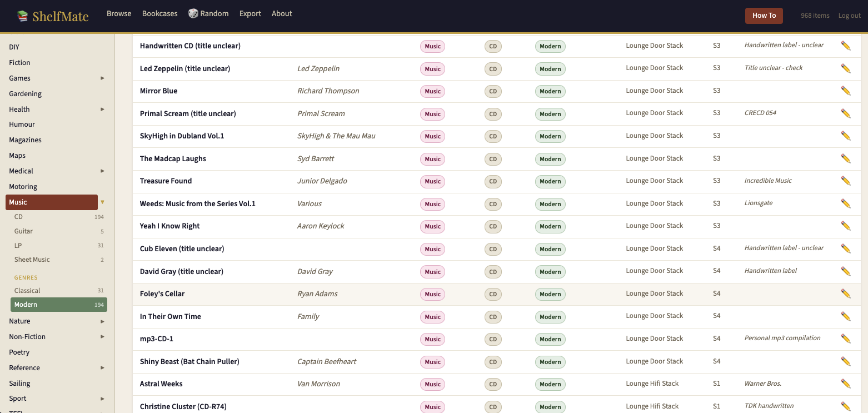
Task: Click pencil icon for Cub Eleven row
Action: pos(846,248)
